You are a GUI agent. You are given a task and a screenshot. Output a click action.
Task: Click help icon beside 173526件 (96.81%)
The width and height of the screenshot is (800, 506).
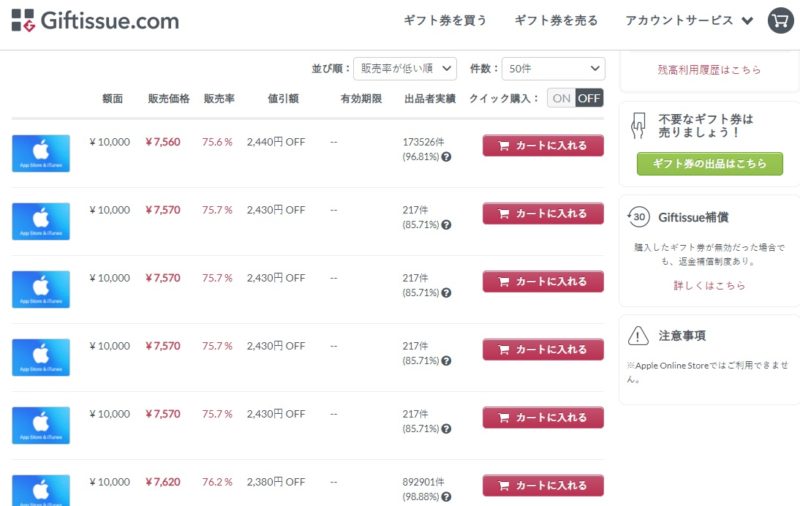tap(446, 157)
